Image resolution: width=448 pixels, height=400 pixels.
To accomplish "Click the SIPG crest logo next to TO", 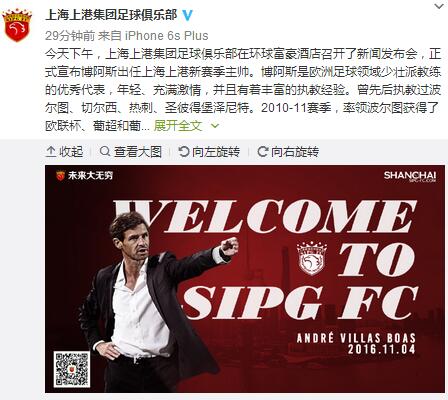I will coord(311,258).
